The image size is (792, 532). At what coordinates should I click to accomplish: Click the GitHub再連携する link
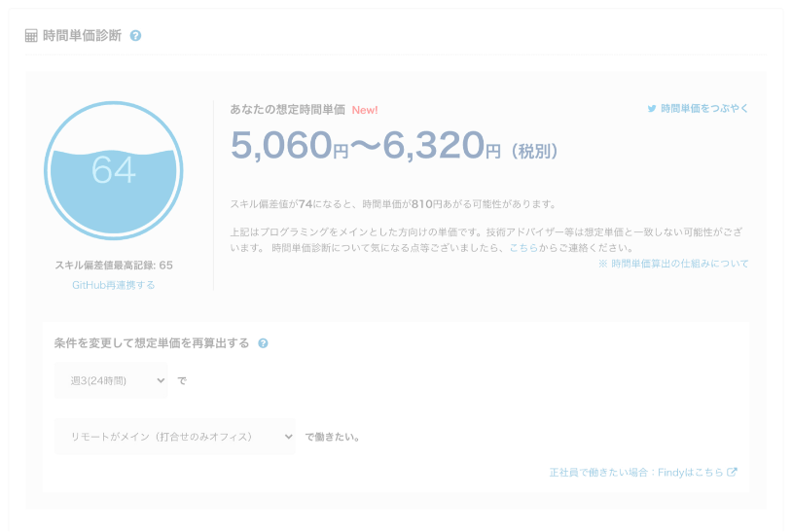(x=113, y=285)
